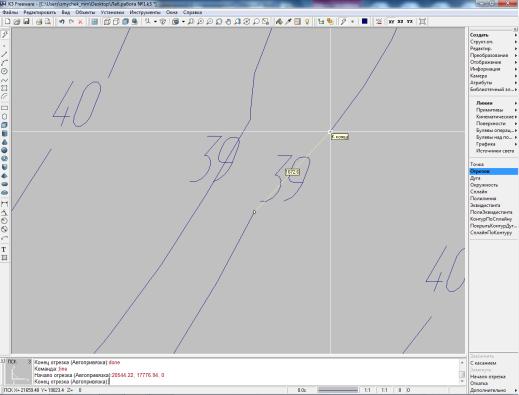Expand Создать submenu in right panel

(493, 35)
